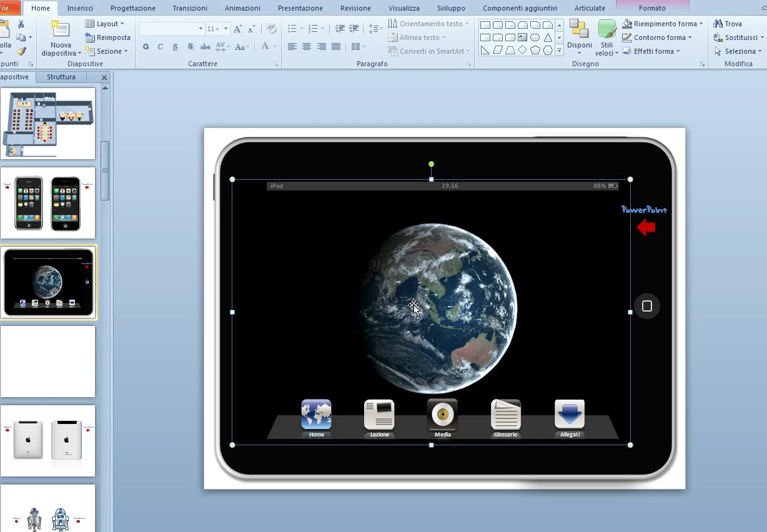Decrease font size with the small A icon
This screenshot has height=532, width=767.
[x=251, y=29]
